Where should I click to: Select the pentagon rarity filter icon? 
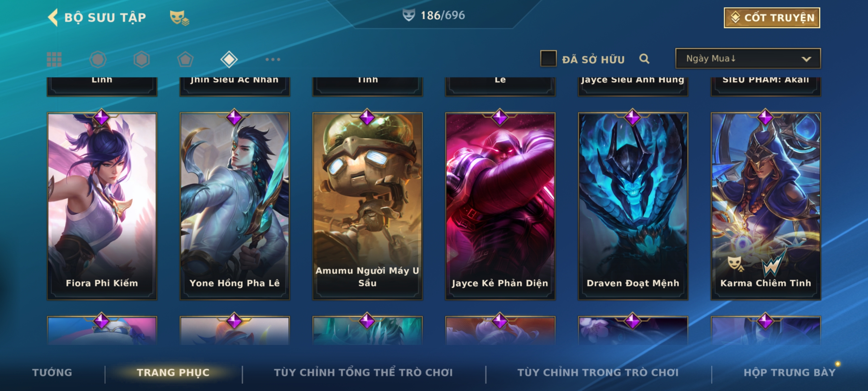185,59
